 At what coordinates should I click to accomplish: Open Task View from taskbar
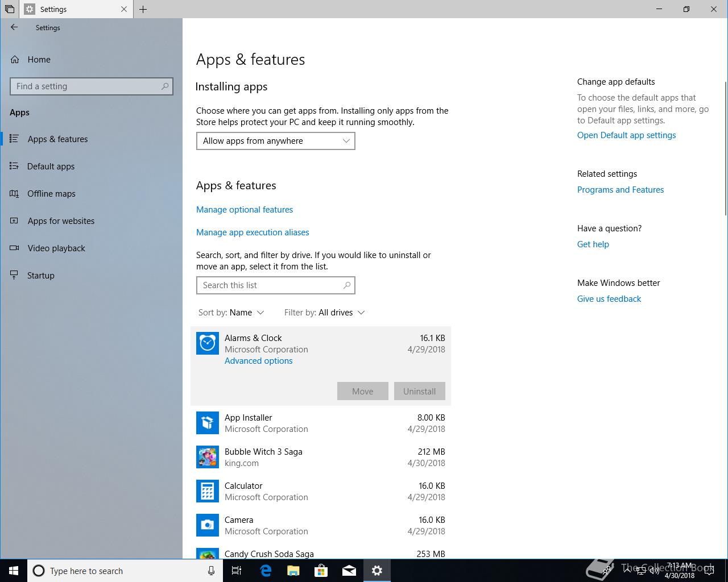click(x=237, y=571)
